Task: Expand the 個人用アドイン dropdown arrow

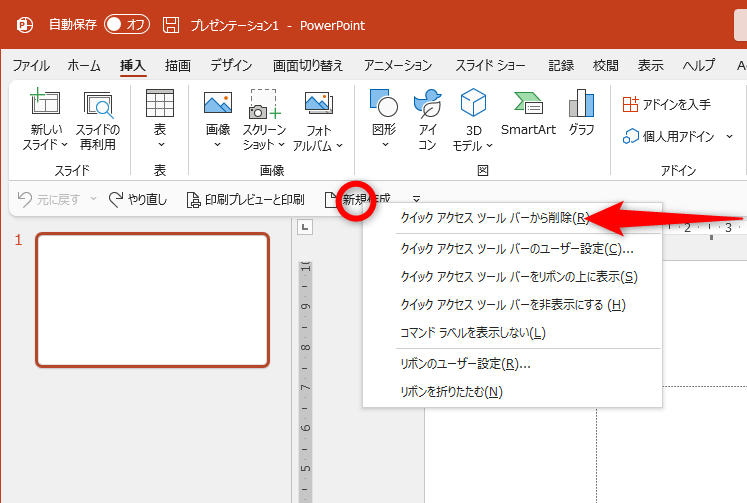Action: [x=729, y=137]
